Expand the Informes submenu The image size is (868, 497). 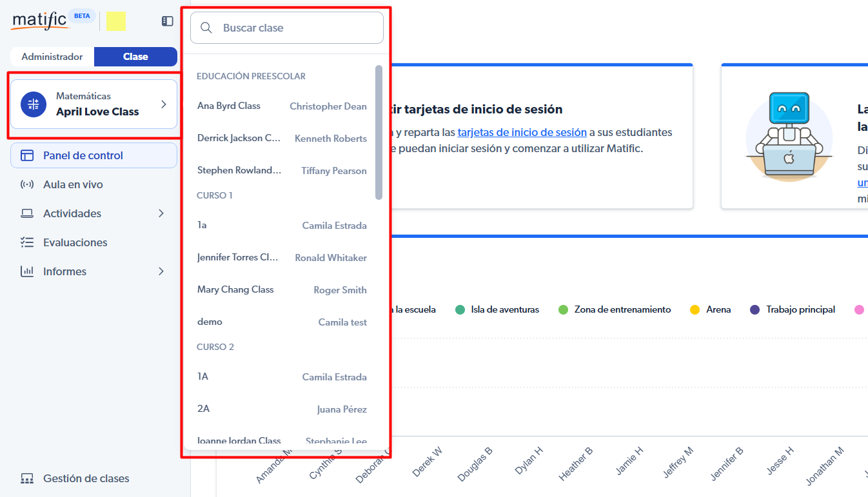(x=161, y=271)
